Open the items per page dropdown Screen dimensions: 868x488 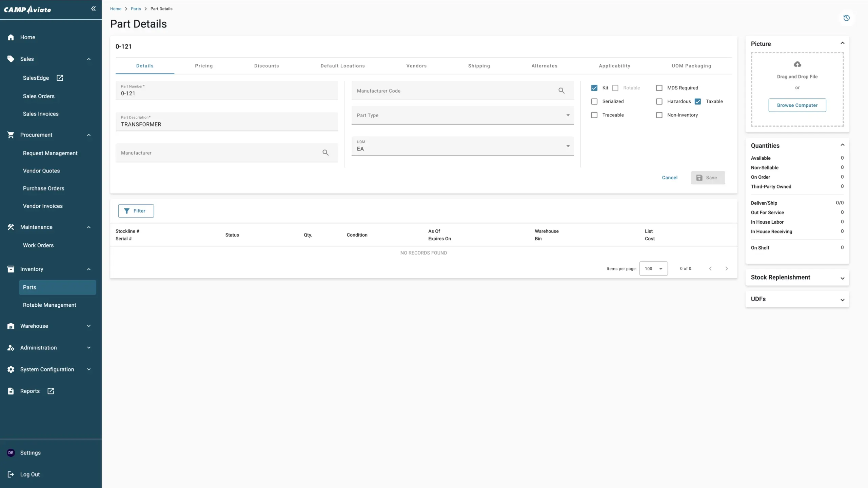click(653, 269)
